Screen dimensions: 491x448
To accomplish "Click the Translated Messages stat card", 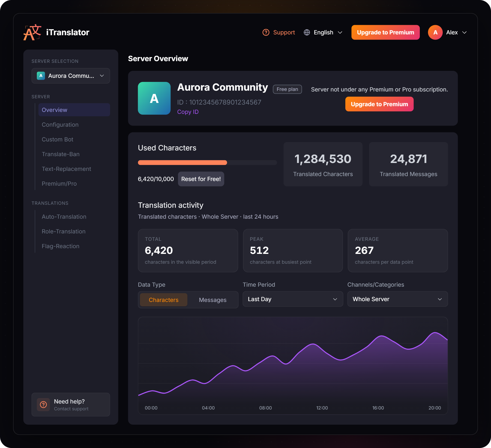I will coord(408,164).
